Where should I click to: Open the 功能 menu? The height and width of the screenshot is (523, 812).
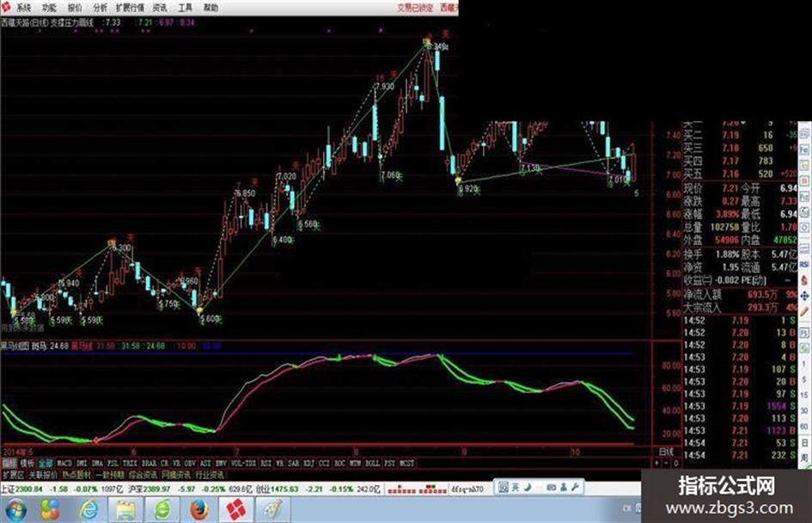pyautogui.click(x=49, y=7)
